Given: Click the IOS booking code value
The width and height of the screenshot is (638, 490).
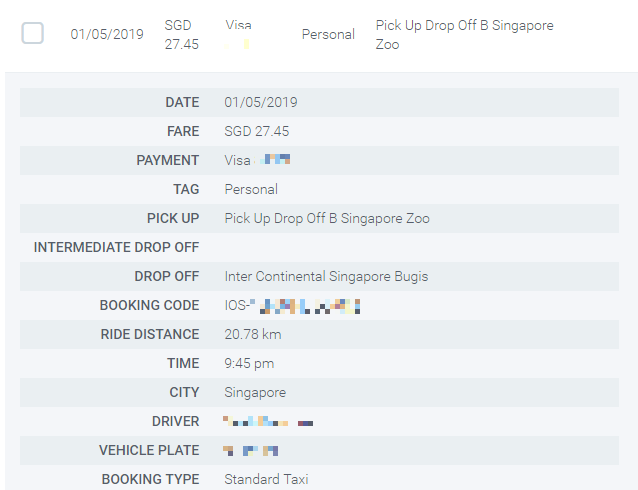Looking at the screenshot, I should [x=292, y=306].
